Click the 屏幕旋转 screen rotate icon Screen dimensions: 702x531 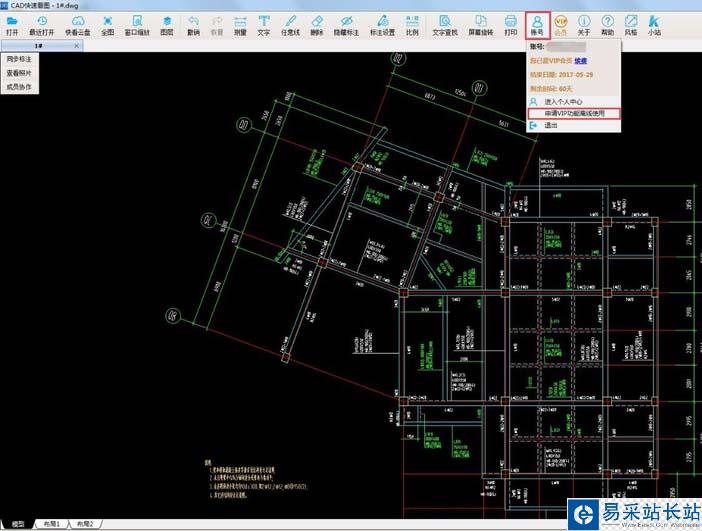tap(481, 26)
